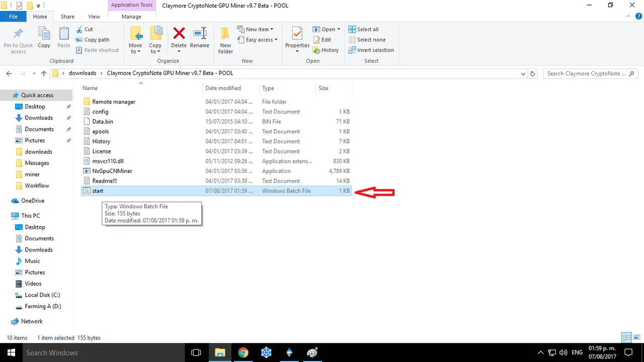
Task: Select the start batch file
Action: point(216,191)
